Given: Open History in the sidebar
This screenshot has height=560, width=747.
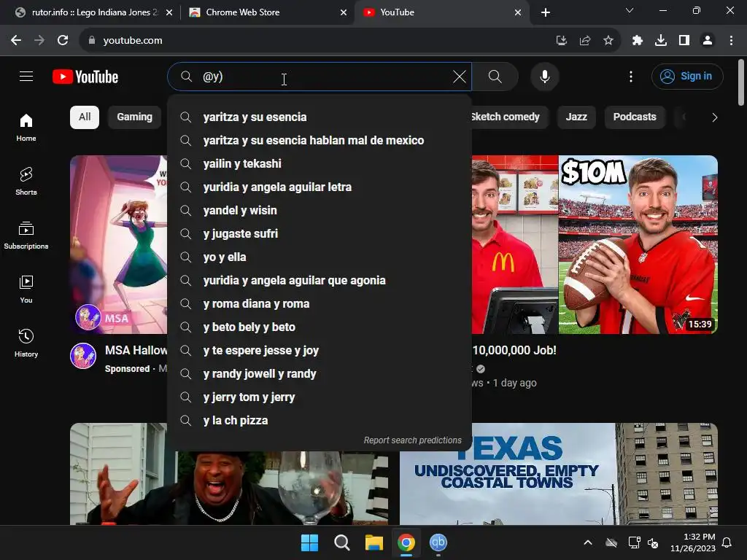Looking at the screenshot, I should (26, 343).
